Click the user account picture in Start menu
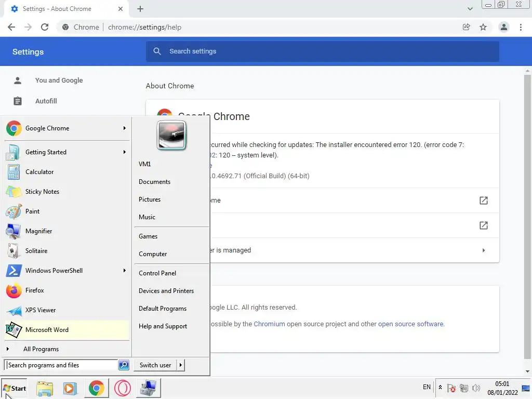This screenshot has height=399, width=532. coord(171,136)
